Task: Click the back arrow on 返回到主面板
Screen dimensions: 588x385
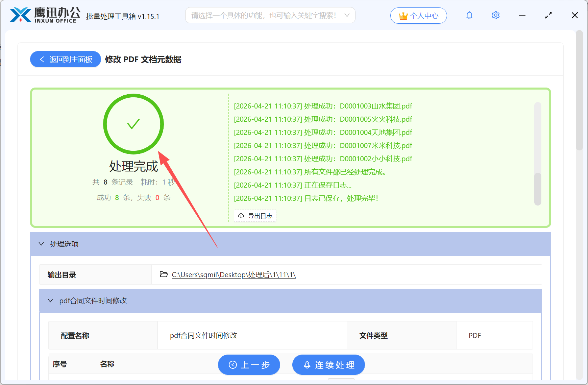Action: pos(42,59)
